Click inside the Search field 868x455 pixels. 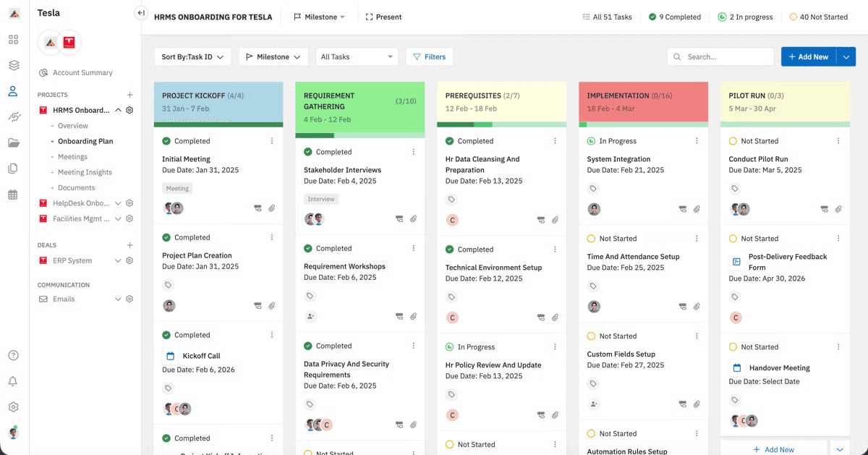click(720, 56)
